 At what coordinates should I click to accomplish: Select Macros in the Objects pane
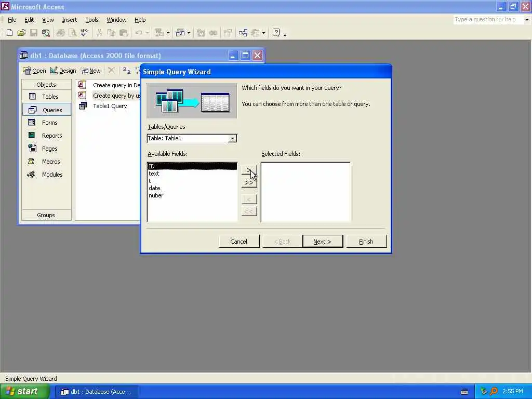[x=46, y=162]
